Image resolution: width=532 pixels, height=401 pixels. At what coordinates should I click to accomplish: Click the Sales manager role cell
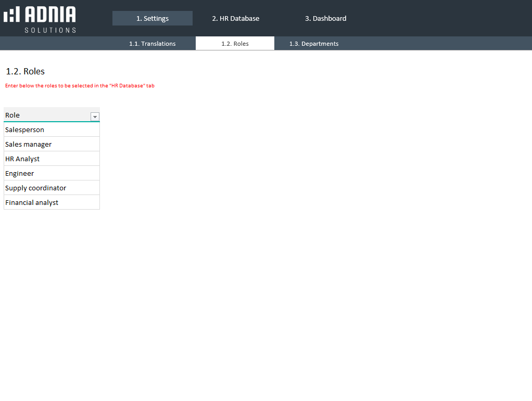click(29, 144)
